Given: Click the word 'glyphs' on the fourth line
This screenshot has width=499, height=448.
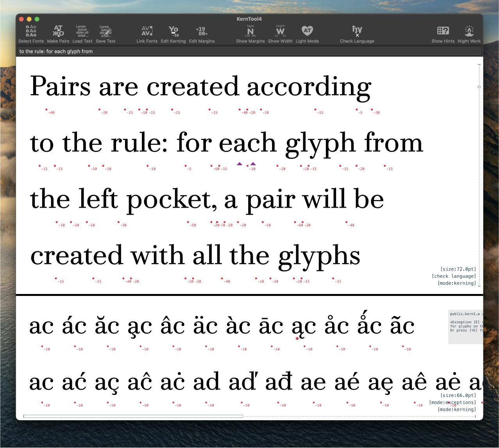Looking at the screenshot, I should click(x=319, y=258).
